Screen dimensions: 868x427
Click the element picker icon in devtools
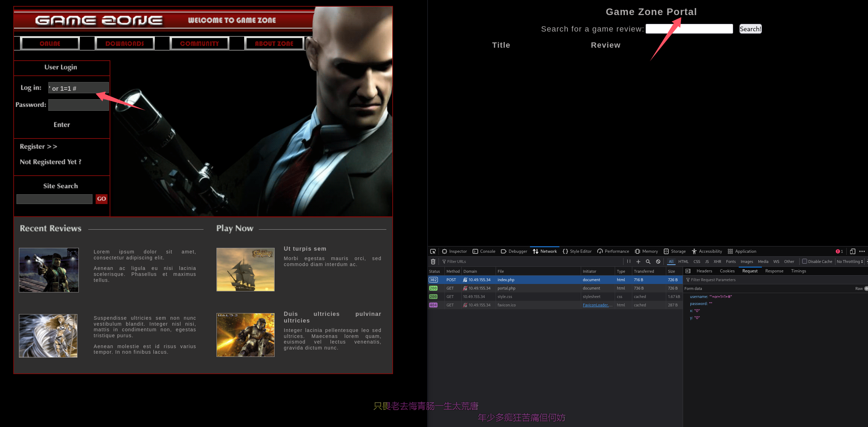[x=433, y=251]
